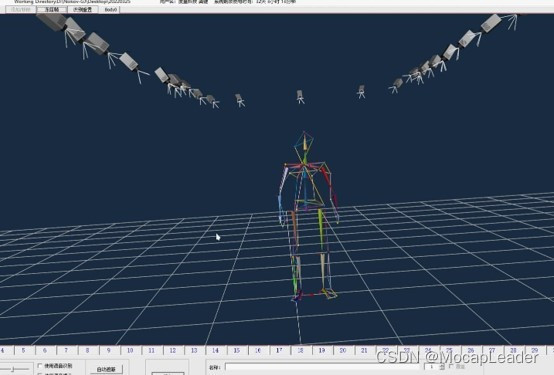This screenshot has height=375, width=554.
Task: Open the tab immediately left of Body0
Action: [x=82, y=10]
